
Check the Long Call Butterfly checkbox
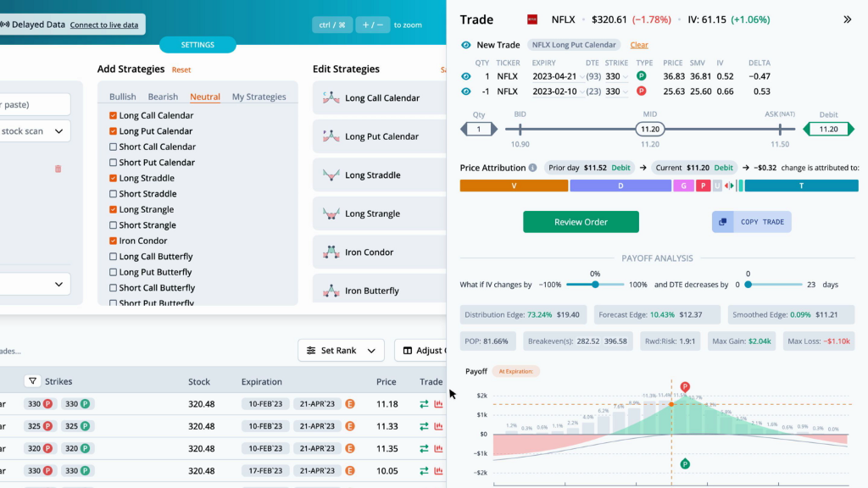click(x=113, y=256)
